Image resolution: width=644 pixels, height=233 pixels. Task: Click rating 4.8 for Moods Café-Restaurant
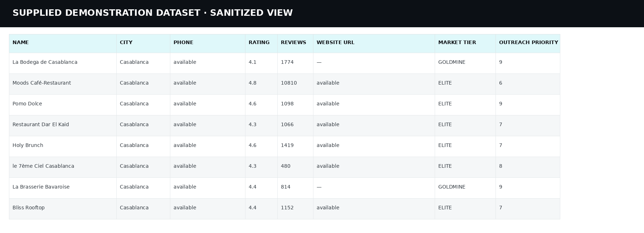252,83
